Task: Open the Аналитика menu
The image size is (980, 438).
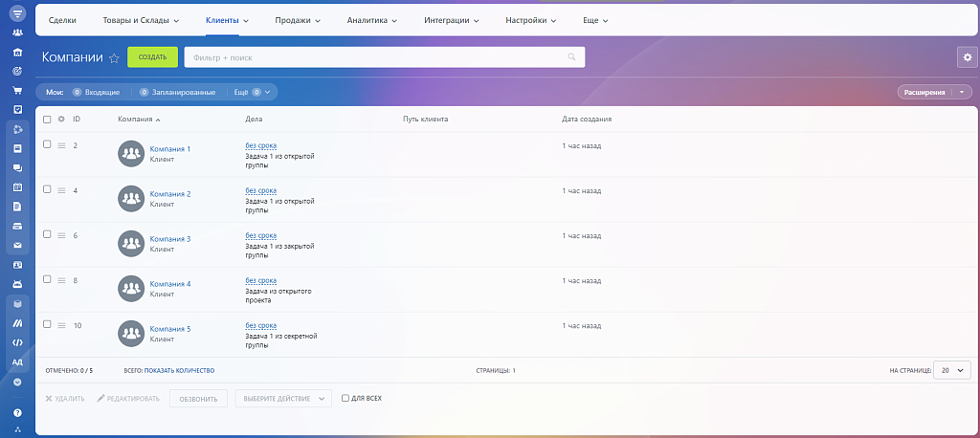Action: 373,20
